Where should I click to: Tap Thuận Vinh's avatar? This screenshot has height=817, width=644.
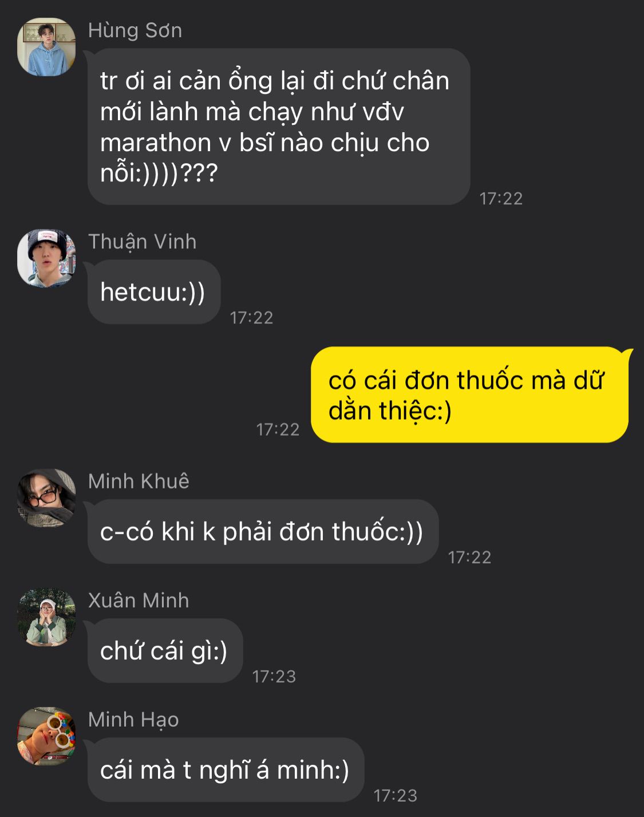click(46, 258)
